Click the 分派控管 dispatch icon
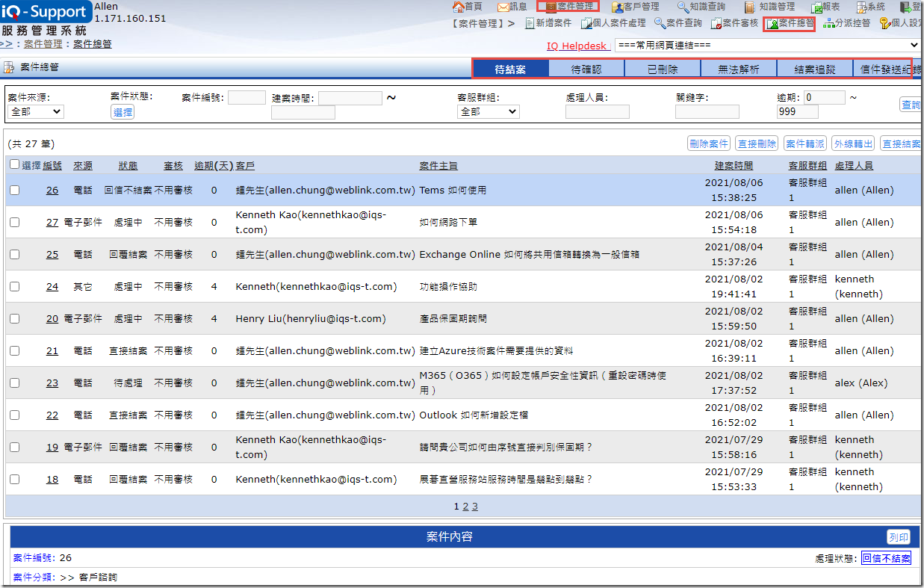924x588 pixels. click(828, 23)
